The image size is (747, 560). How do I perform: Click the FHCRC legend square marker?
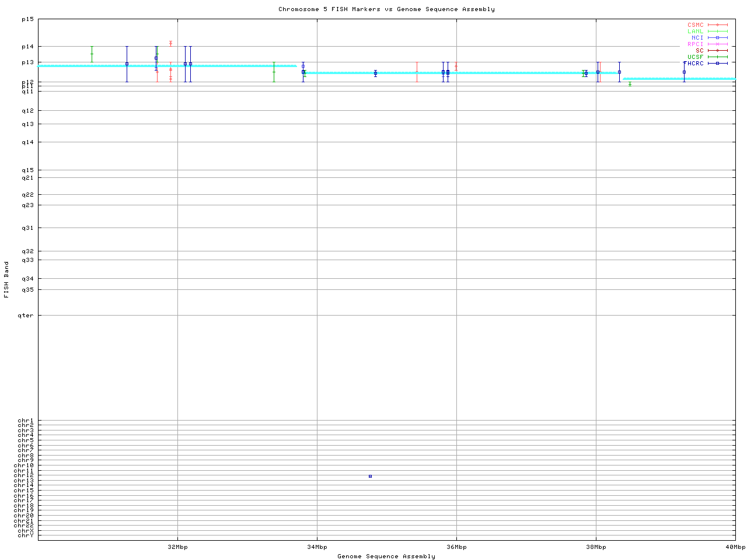[x=717, y=63]
